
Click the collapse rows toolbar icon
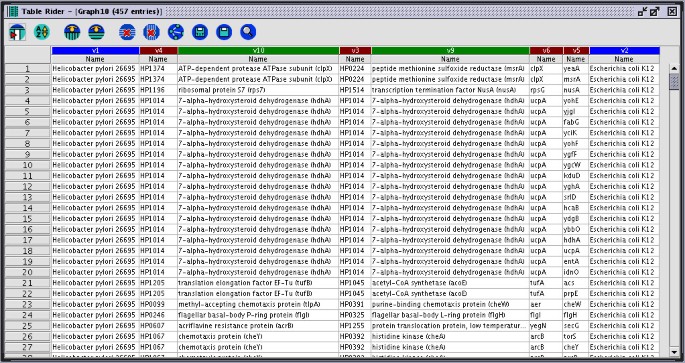tap(96, 32)
